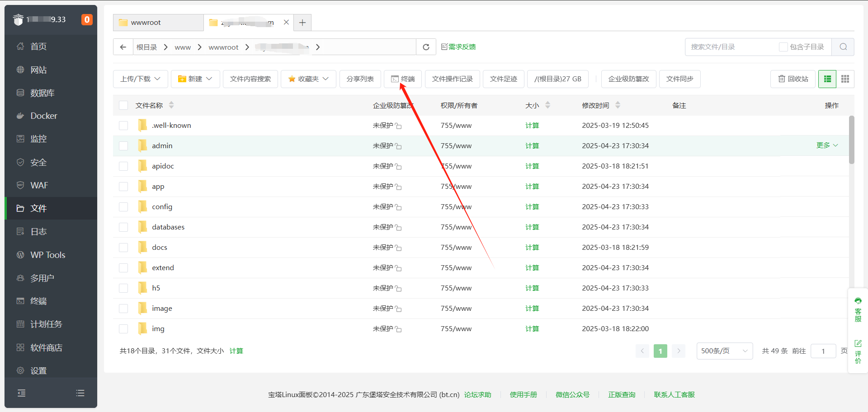
Task: Open the 500条/页 page size dropdown
Action: click(724, 351)
